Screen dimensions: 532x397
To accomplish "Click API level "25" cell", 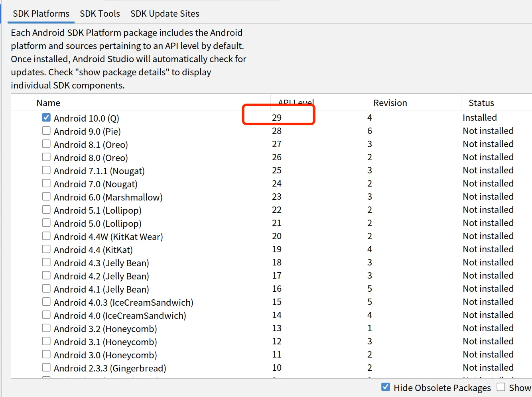I will (277, 170).
